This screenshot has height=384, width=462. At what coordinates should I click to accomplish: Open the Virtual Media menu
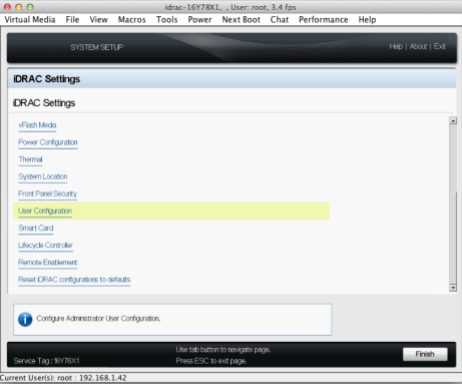[x=30, y=20]
